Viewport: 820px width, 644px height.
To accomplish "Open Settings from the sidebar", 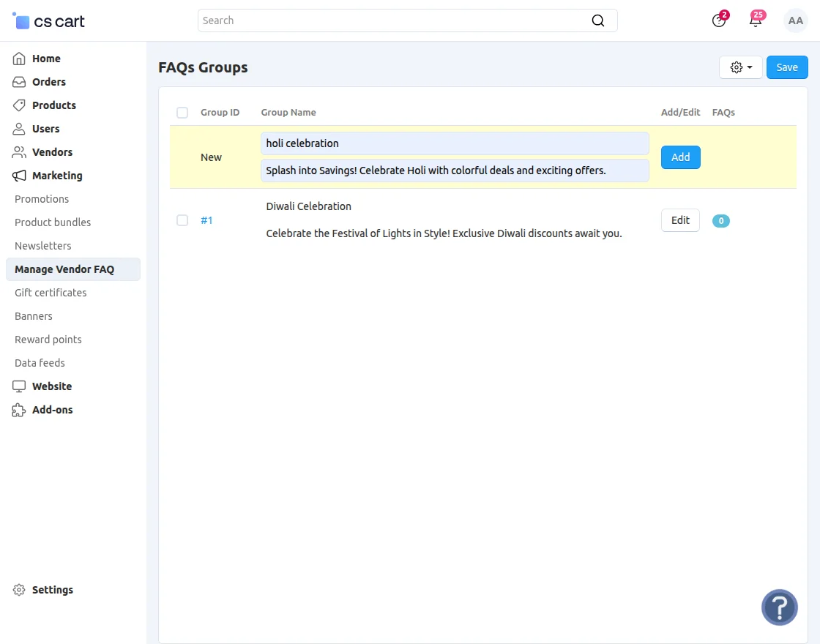I will pos(52,590).
